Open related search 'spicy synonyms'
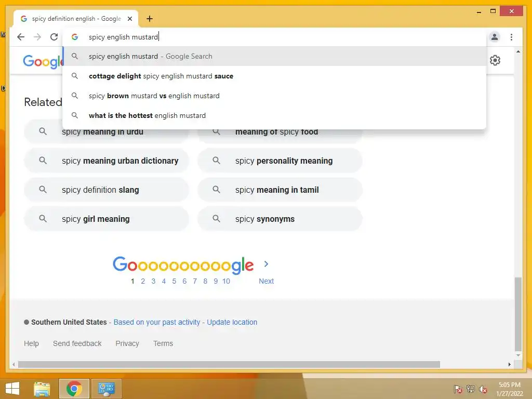This screenshot has width=532, height=399. point(280,219)
